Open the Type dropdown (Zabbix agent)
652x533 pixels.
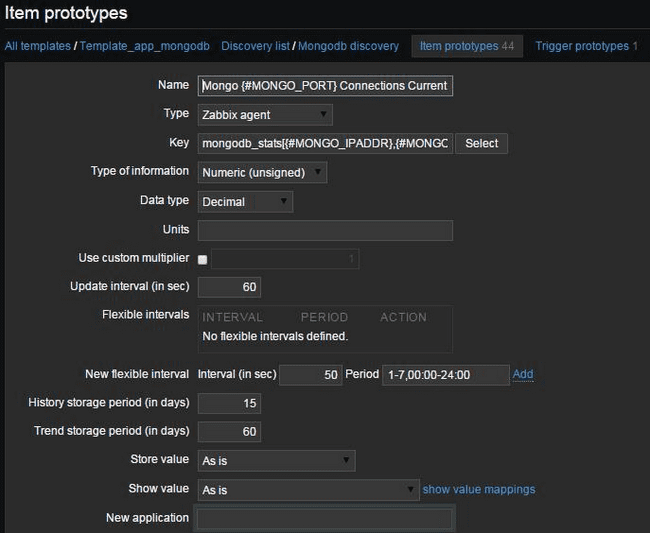point(265,115)
